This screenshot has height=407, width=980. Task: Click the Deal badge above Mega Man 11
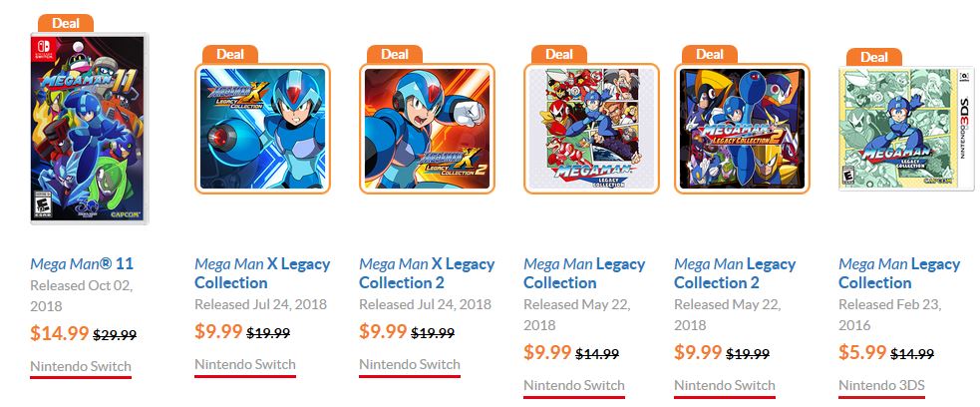pyautogui.click(x=66, y=23)
